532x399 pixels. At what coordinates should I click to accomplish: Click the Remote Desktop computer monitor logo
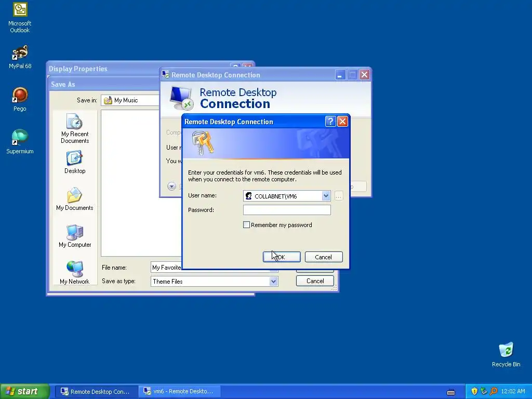[181, 98]
